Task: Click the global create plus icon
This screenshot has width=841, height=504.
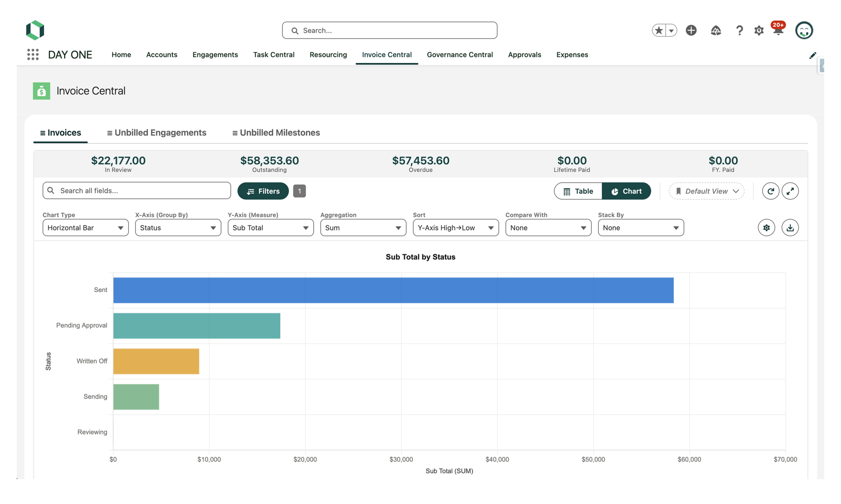Action: click(691, 30)
